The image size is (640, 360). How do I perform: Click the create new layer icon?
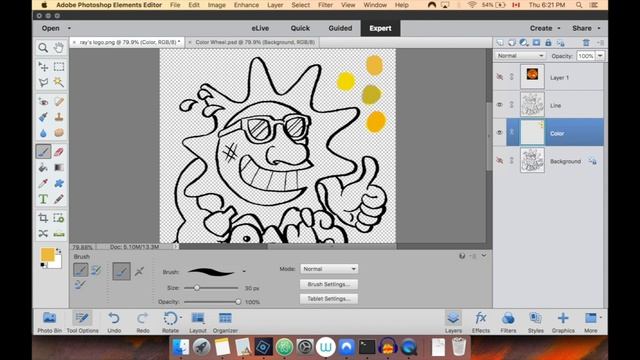point(500,42)
